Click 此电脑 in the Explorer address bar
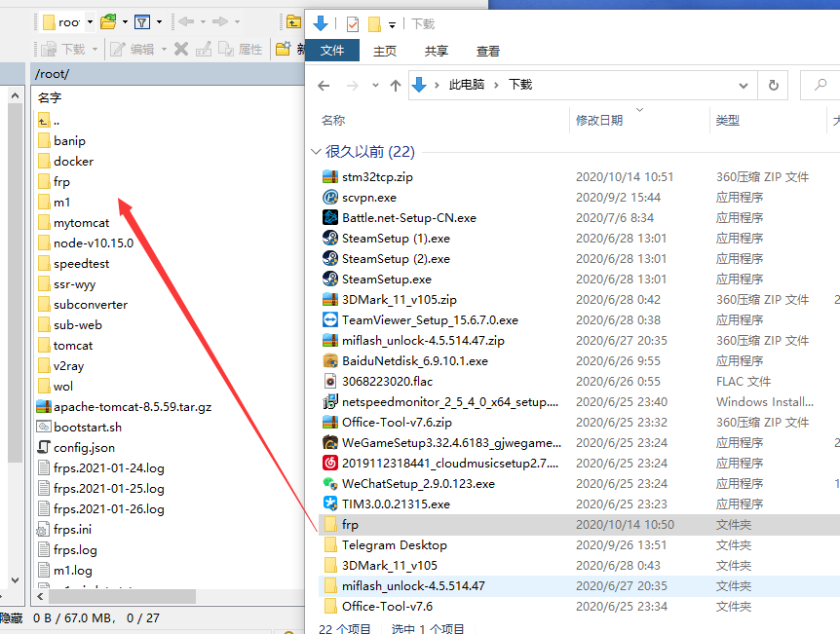Image resolution: width=840 pixels, height=634 pixels. (467, 85)
